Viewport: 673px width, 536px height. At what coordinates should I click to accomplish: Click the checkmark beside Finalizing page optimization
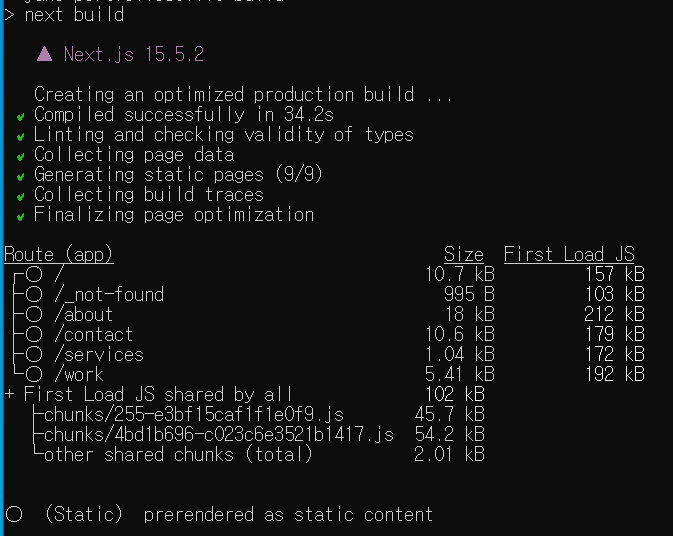point(20,217)
